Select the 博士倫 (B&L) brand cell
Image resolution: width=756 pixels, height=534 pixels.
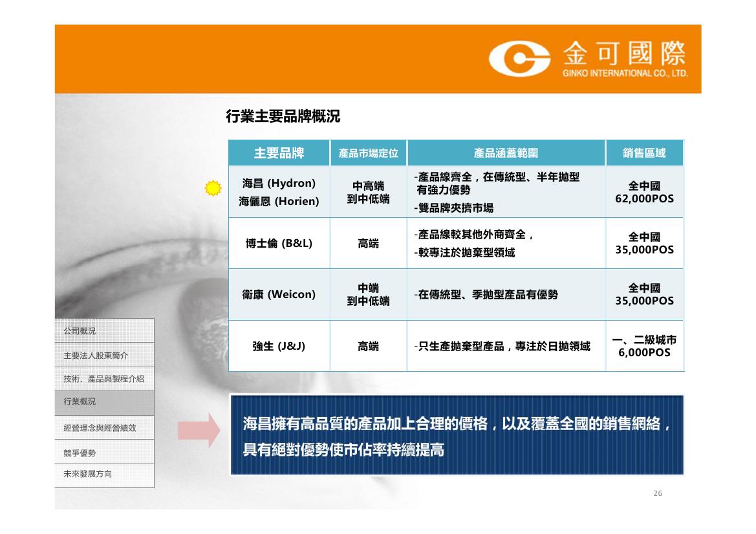[x=279, y=243]
